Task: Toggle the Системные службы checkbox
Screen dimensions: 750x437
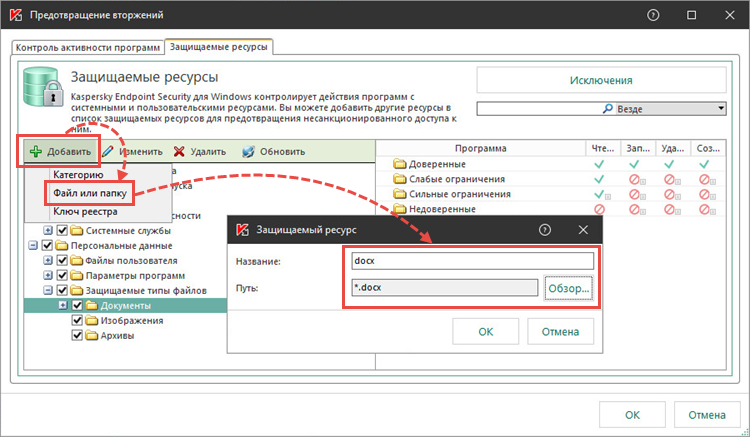Action: (x=62, y=230)
